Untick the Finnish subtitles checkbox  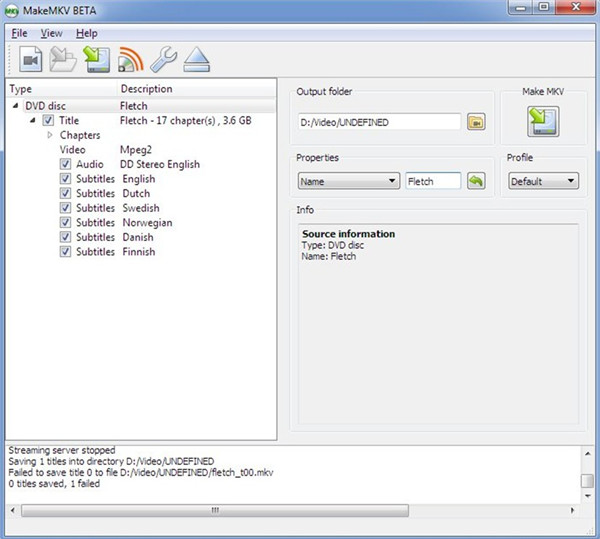click(x=65, y=252)
